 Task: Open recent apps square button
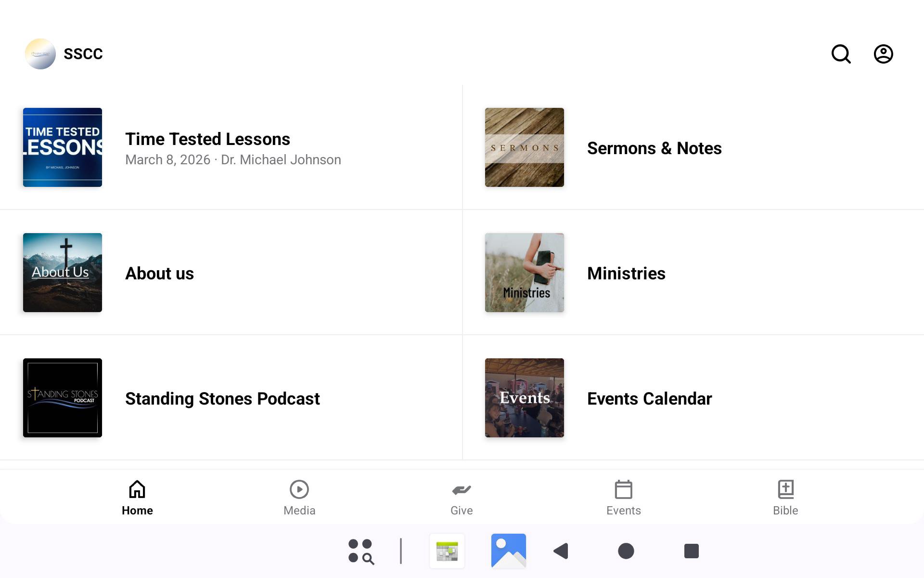click(691, 551)
